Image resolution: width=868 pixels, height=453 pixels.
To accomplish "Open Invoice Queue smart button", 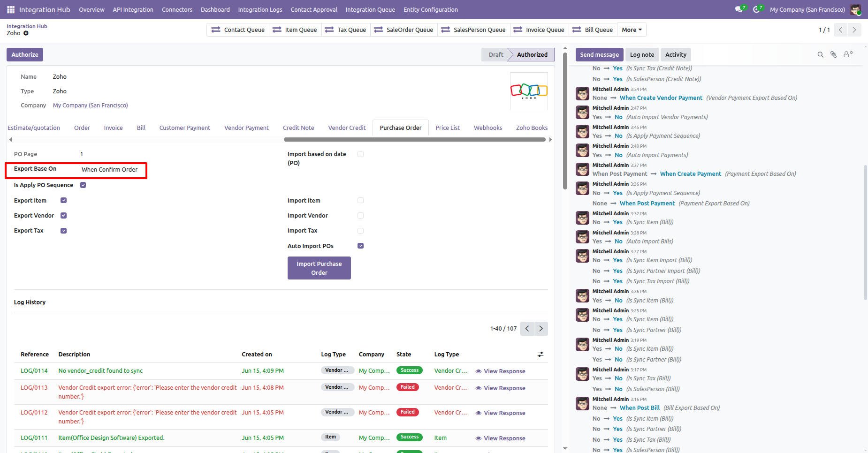I will coord(540,30).
